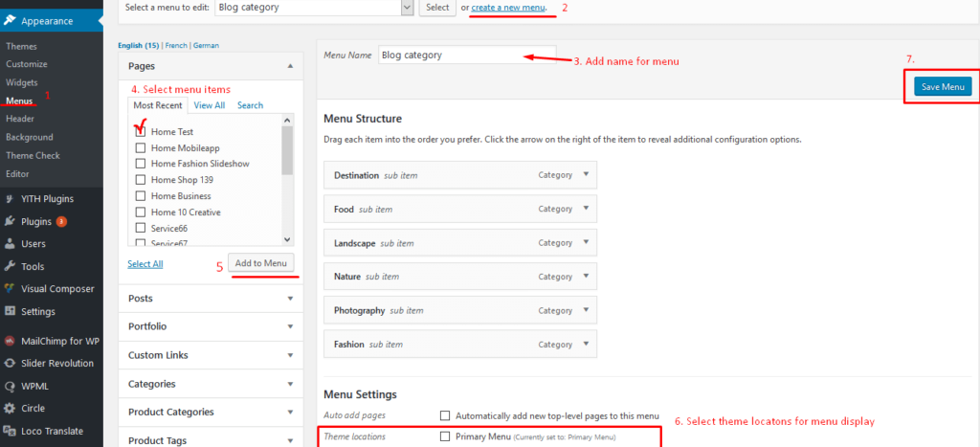Click the Save Menu button
Viewport: 980px width, 447px height.
pyautogui.click(x=943, y=87)
